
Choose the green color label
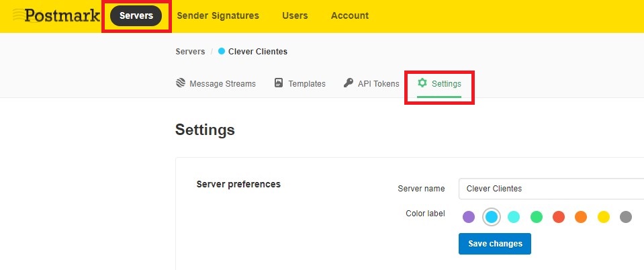coord(537,217)
